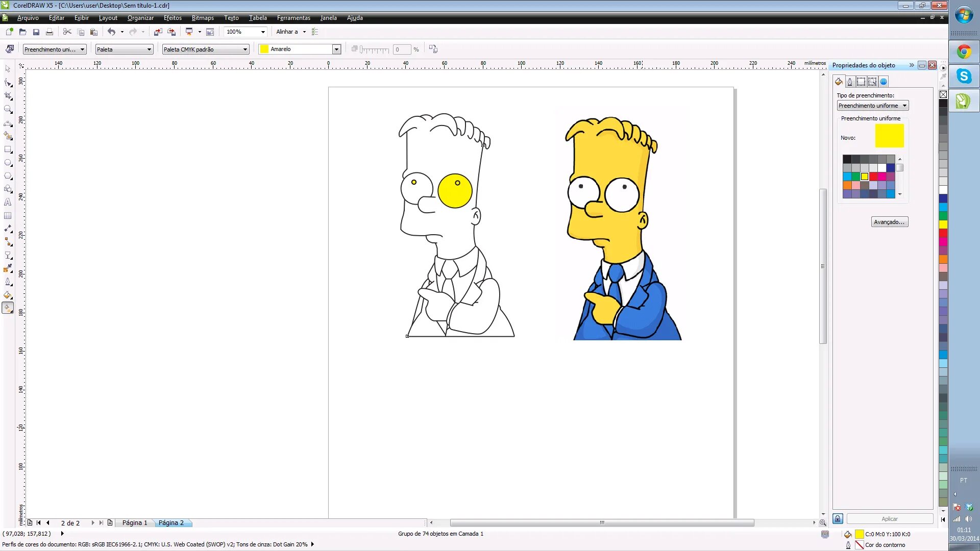
Task: Choose the Ellipse tool
Action: click(x=8, y=163)
